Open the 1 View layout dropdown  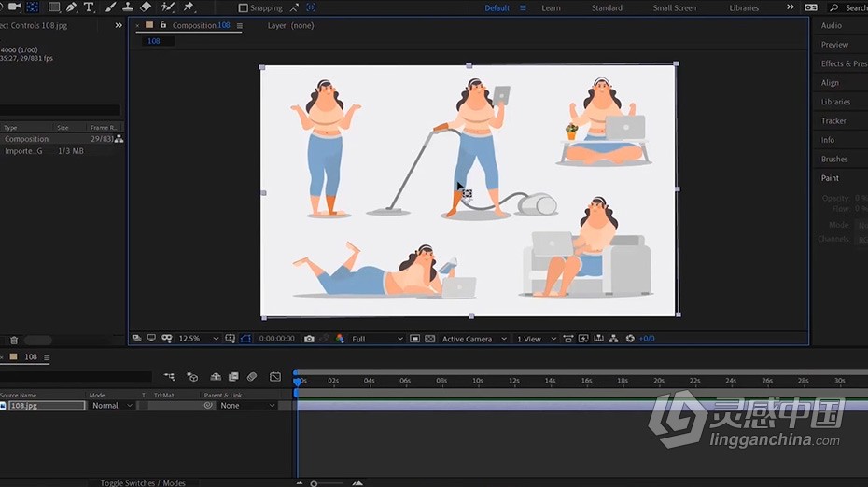pos(536,339)
